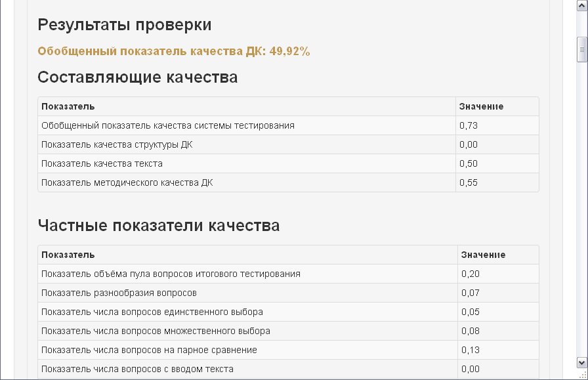
Task: Click the scrollbar track below the thumb
Action: (x=581, y=209)
